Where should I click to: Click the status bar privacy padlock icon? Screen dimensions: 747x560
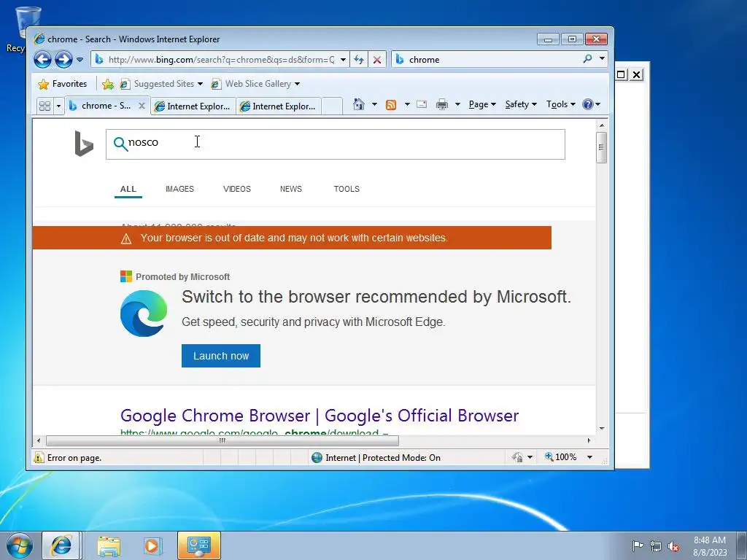tap(517, 457)
